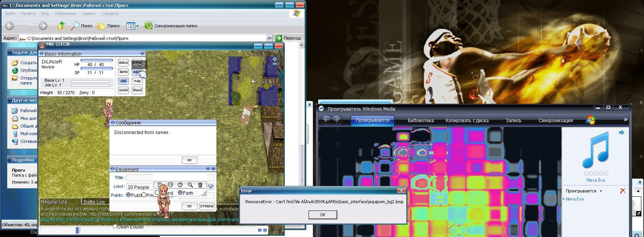
Task: Click Media Player back navigation arrow
Action: tap(326, 120)
